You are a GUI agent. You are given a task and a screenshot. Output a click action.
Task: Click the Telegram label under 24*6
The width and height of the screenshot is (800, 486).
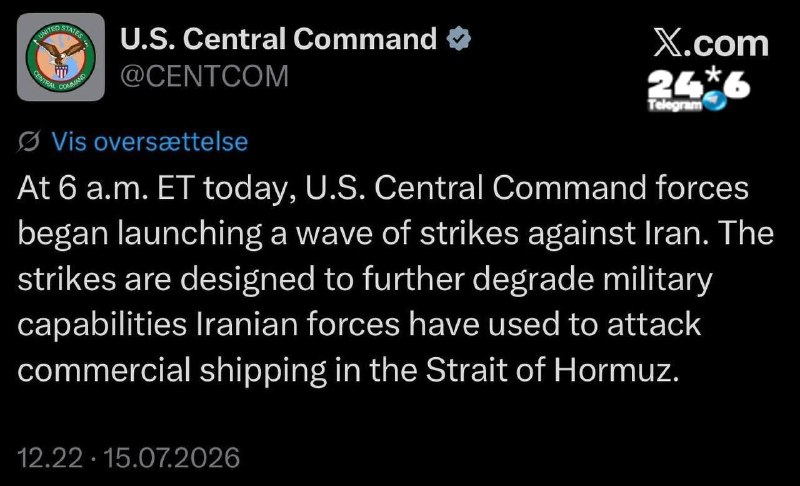tap(674, 105)
